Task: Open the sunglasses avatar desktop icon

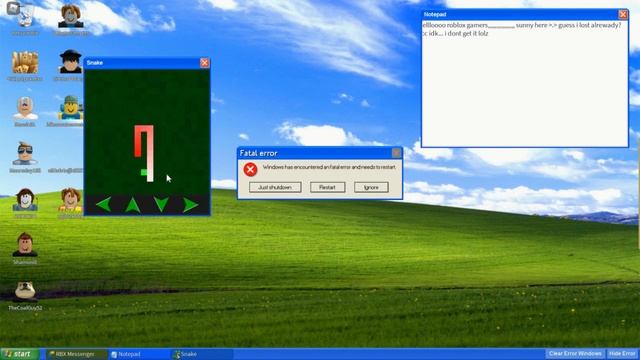Action: tap(25, 157)
